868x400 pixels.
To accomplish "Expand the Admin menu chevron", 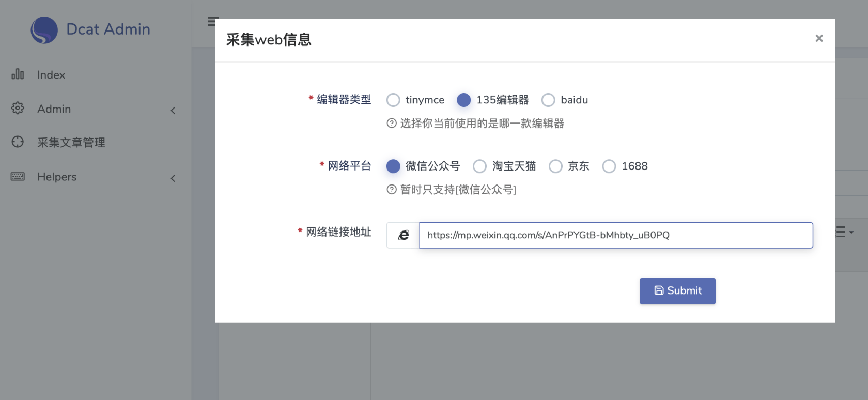I will 173,110.
